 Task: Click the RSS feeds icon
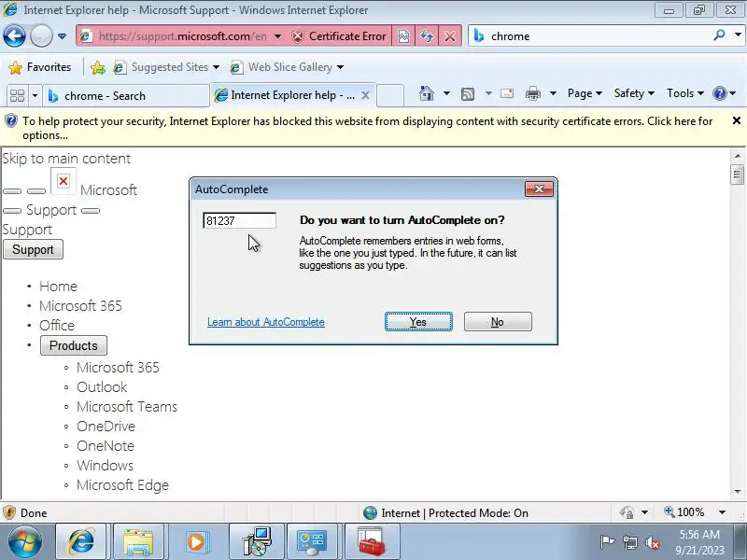pos(468,94)
